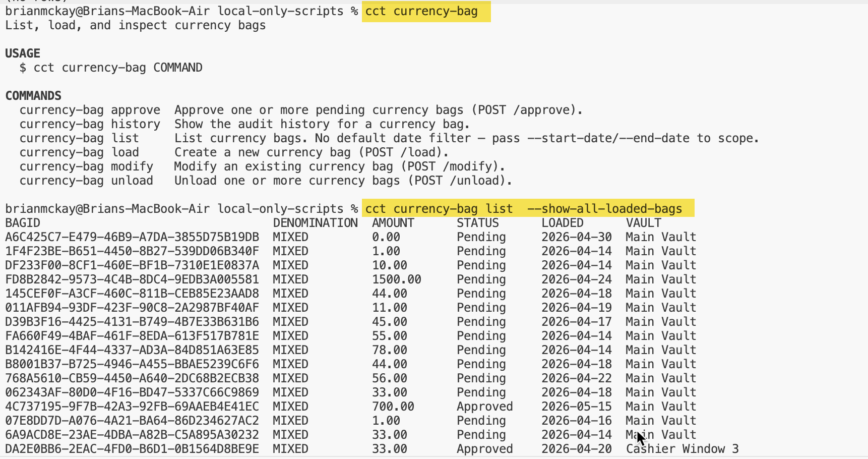Click bag ID 145CEF0F-A3CF-460C-811B-CEB85E23AAD8
This screenshot has width=868, height=459.
tap(132, 294)
